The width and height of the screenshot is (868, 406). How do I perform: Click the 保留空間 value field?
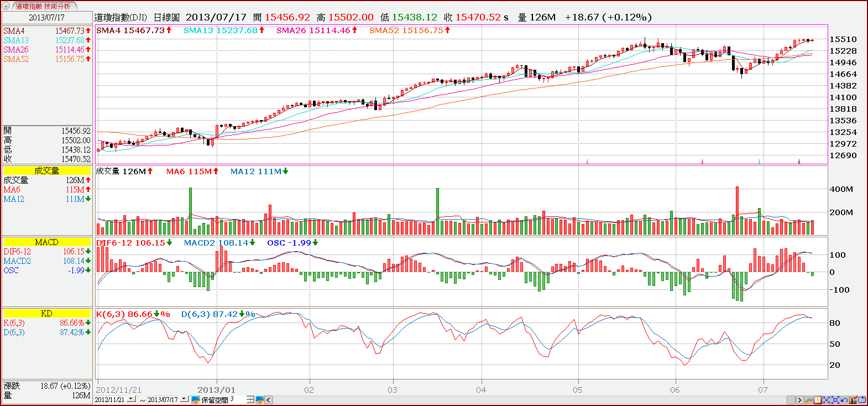click(x=238, y=399)
